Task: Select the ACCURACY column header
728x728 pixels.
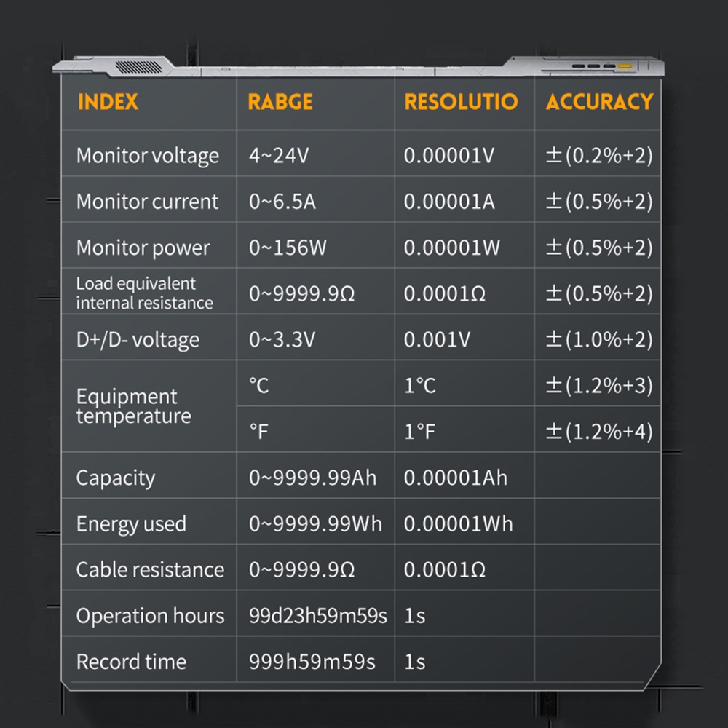Action: click(x=599, y=102)
